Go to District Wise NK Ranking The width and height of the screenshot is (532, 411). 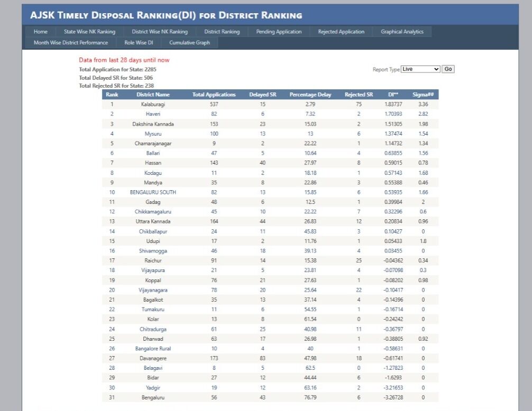[160, 32]
